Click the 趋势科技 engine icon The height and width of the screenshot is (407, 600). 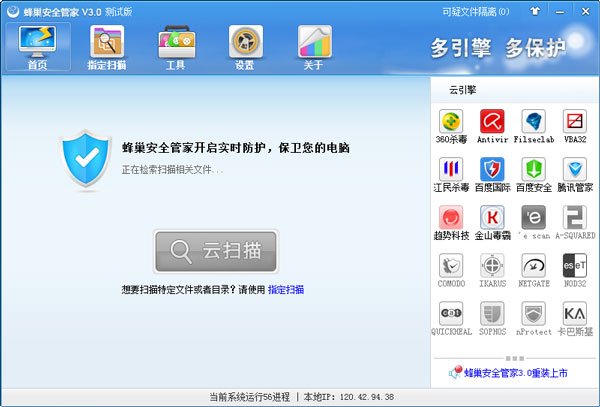(451, 218)
